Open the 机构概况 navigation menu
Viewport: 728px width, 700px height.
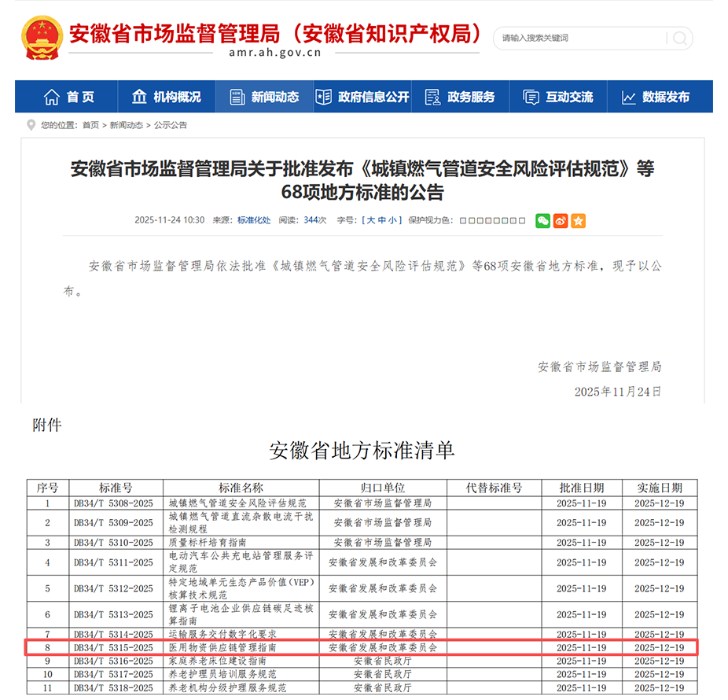[167, 97]
